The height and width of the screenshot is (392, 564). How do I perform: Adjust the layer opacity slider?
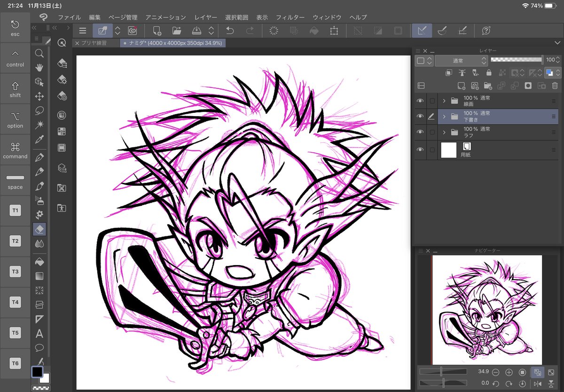(x=516, y=60)
